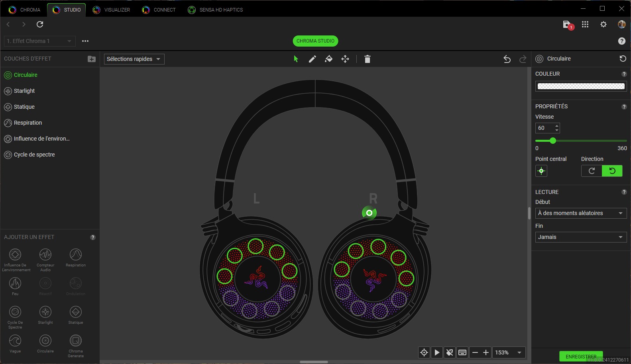The width and height of the screenshot is (631, 364).
Task: Click the redo arrow
Action: (523, 59)
